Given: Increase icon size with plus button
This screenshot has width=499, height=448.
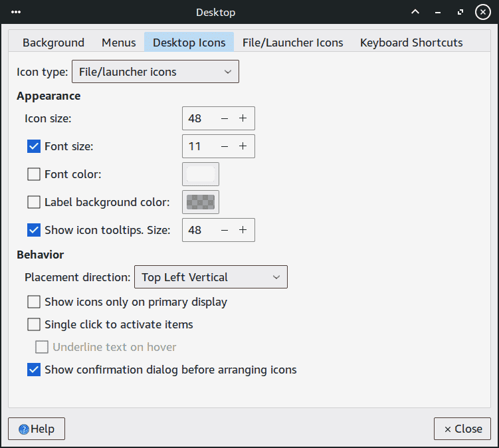Looking at the screenshot, I should click(243, 118).
